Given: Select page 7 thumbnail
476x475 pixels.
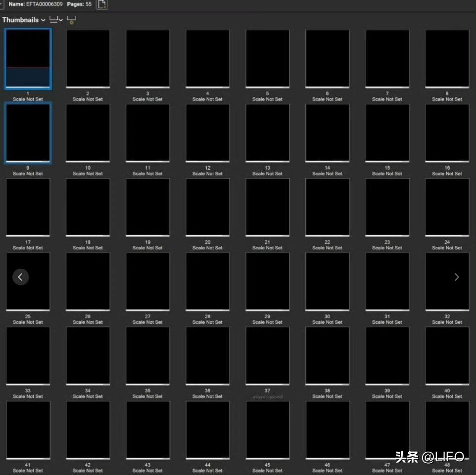Looking at the screenshot, I should tap(387, 59).
